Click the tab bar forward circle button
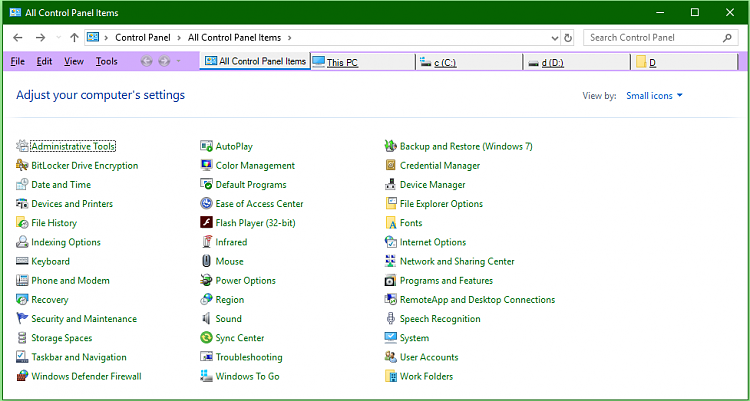Screen dimensions: 750x401 pos(164,61)
